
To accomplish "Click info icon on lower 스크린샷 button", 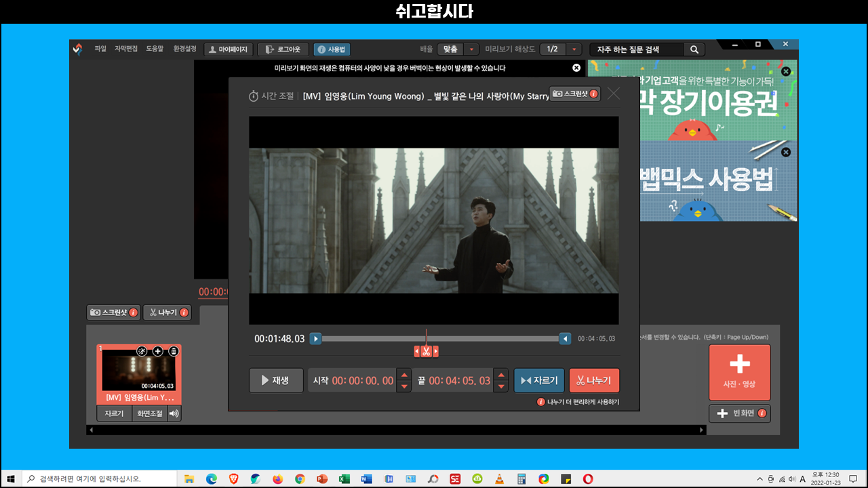I will pyautogui.click(x=133, y=312).
